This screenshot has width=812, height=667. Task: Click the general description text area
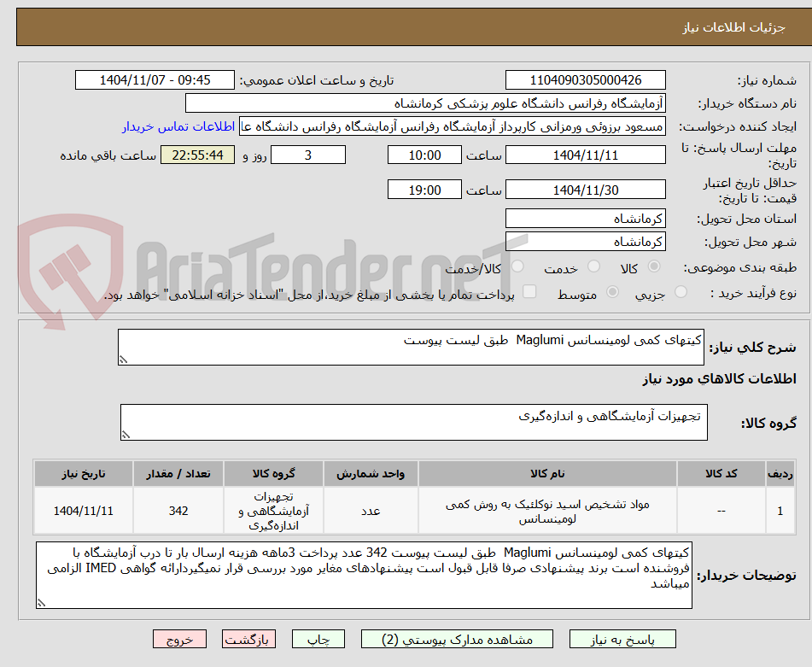pos(411,347)
